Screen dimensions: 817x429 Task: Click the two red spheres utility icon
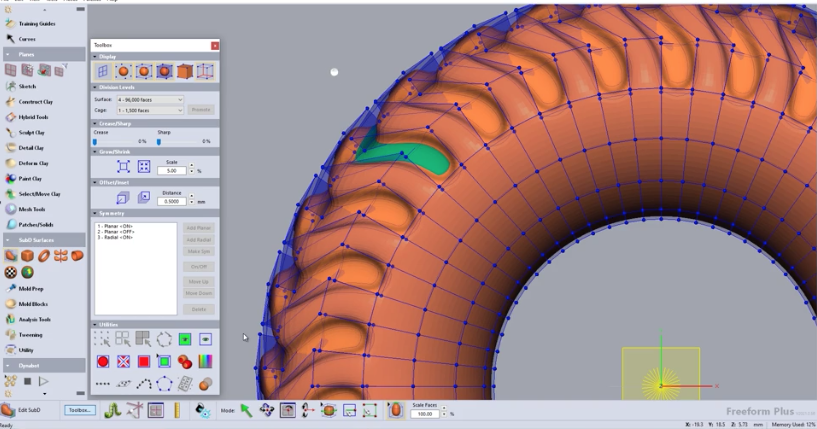pyautogui.click(x=184, y=361)
